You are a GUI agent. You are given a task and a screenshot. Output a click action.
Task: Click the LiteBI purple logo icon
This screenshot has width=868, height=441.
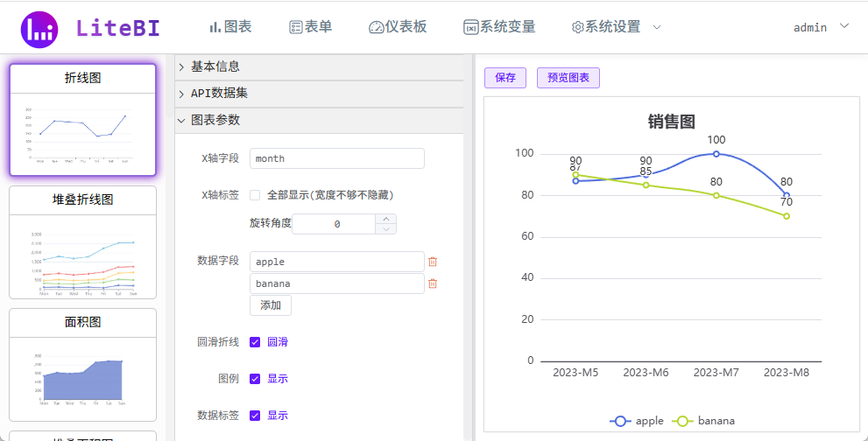(39, 30)
